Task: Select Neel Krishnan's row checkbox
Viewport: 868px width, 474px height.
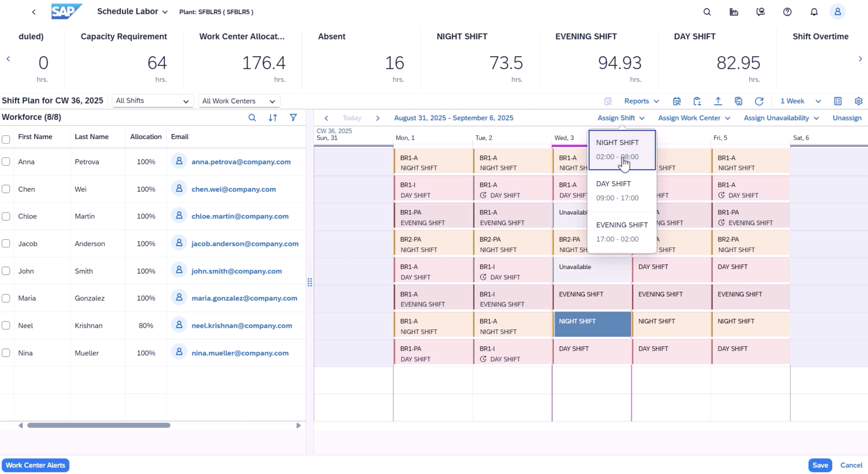Action: 6,325
